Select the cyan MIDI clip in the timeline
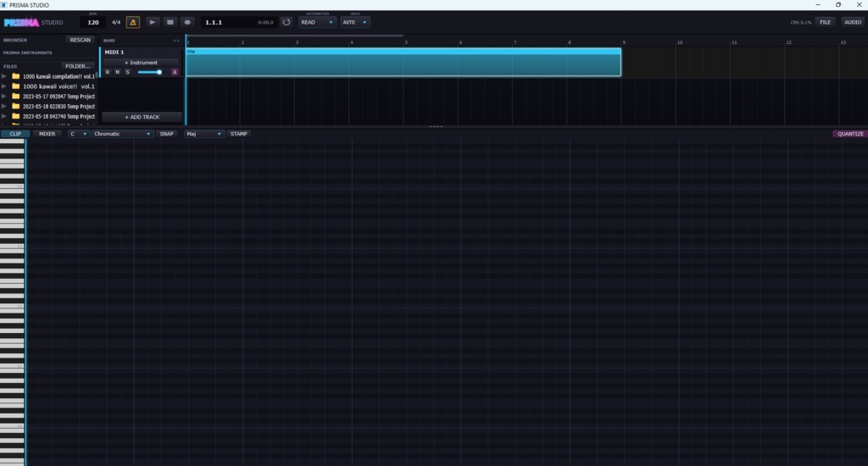Image resolution: width=868 pixels, height=466 pixels. click(x=403, y=62)
